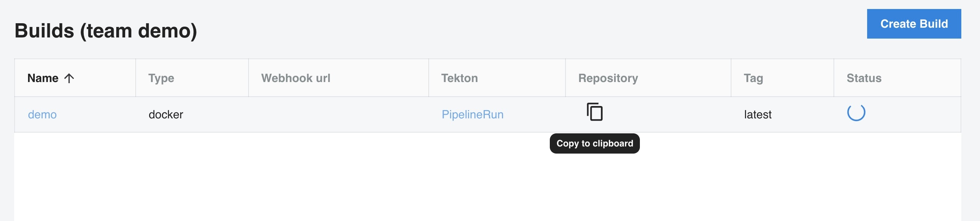Click the Status column header
This screenshot has height=221, width=980.
864,78
